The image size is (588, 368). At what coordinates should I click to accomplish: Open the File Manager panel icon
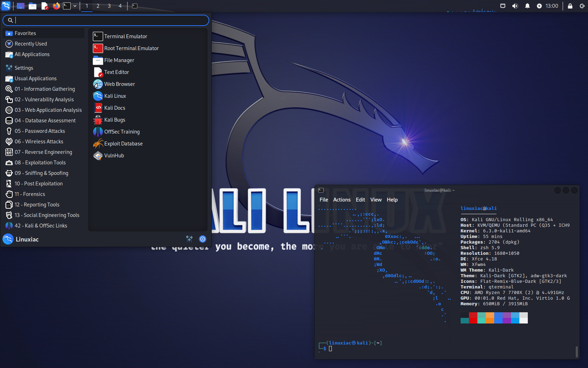click(x=33, y=6)
